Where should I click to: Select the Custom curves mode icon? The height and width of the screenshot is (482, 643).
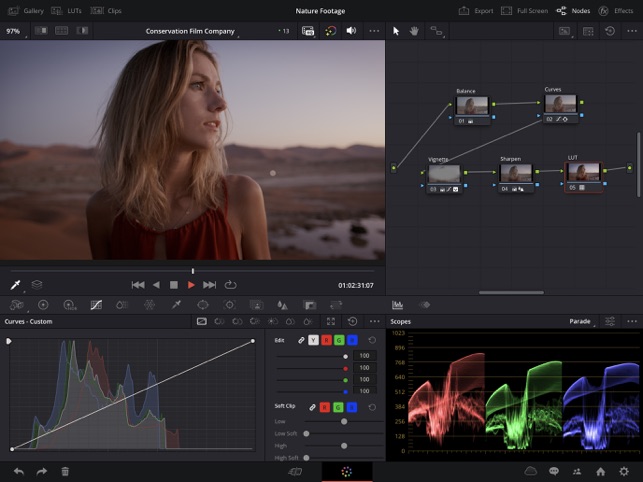pyautogui.click(x=201, y=321)
